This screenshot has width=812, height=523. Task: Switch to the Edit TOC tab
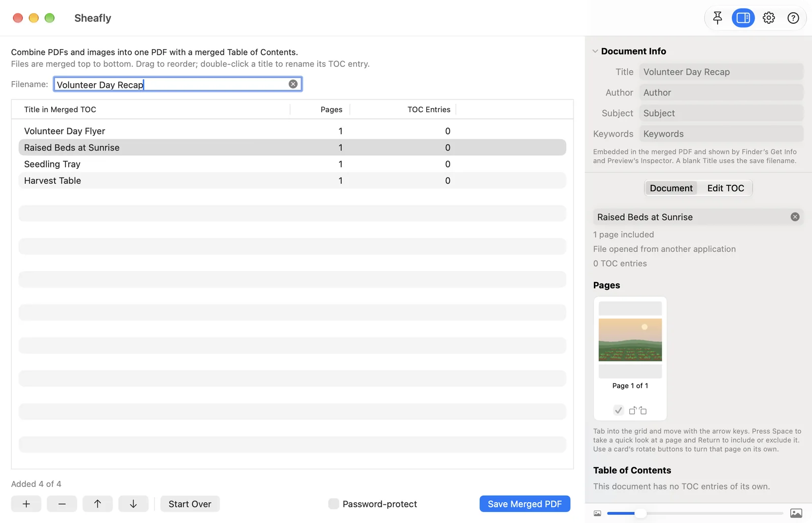[x=726, y=188]
